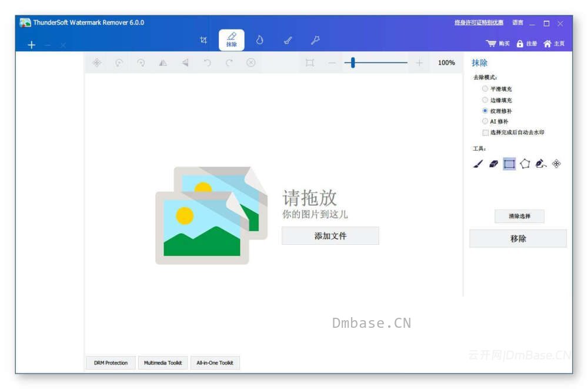Click the 注册 lock icon
Viewport: 588px width, 389px height.
520,44
